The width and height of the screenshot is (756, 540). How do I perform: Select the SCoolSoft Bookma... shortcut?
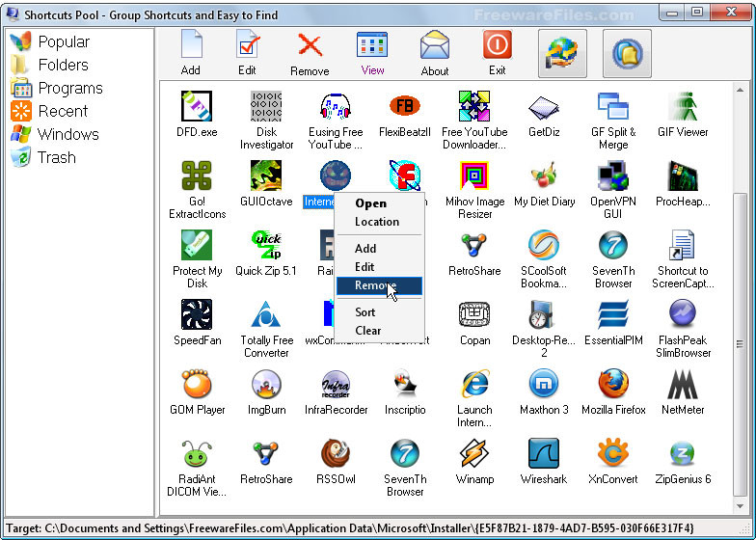(x=544, y=259)
